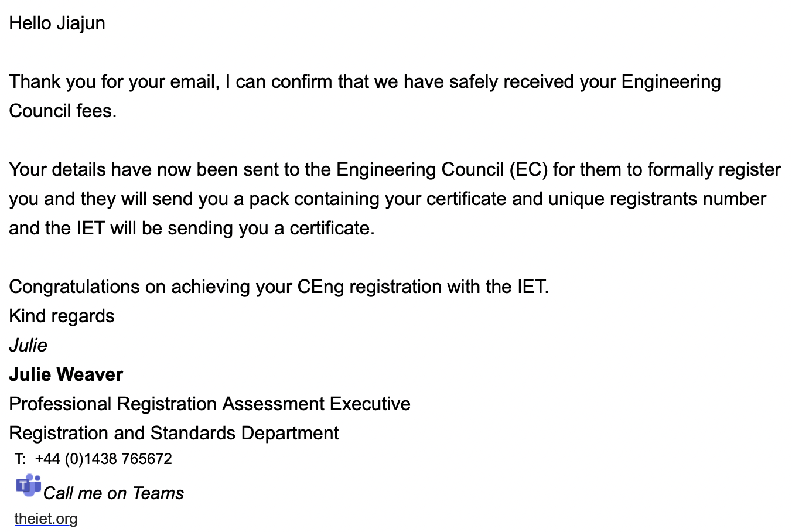Screen dimensions: 792x532
Task: Click the italic "Julie" signature
Action: point(28,345)
